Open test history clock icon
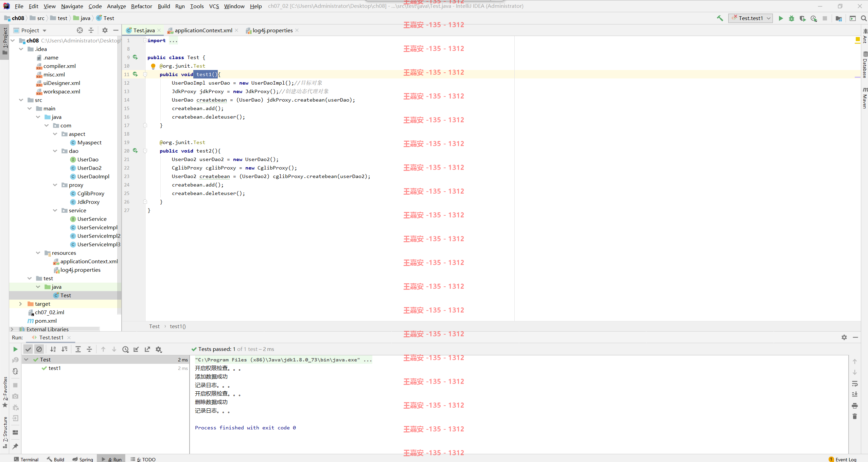The width and height of the screenshot is (868, 462). (x=125, y=349)
